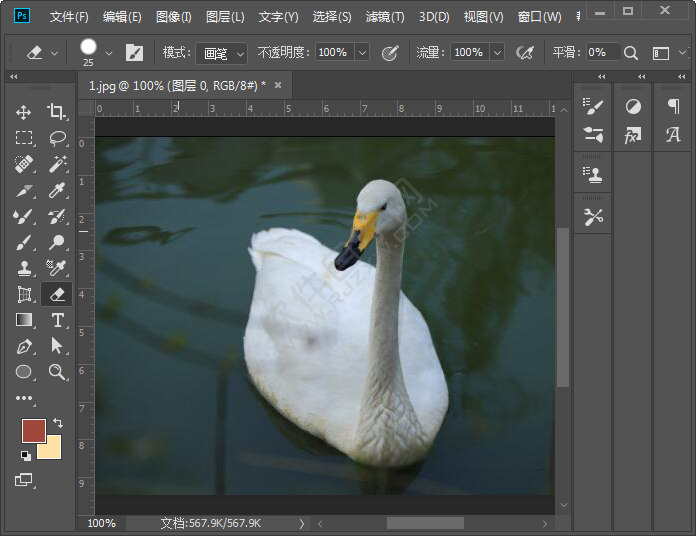696x536 pixels.
Task: Select the Gradient tool
Action: 24,320
